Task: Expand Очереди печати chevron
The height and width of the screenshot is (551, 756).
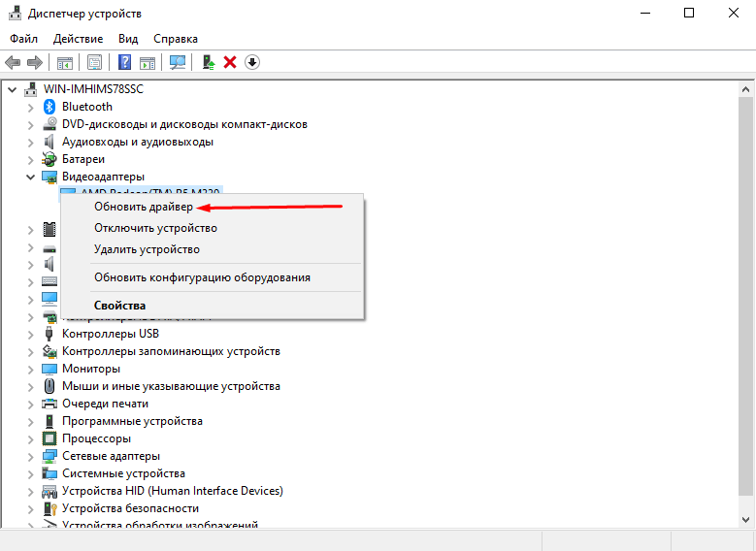Action: pyautogui.click(x=30, y=405)
